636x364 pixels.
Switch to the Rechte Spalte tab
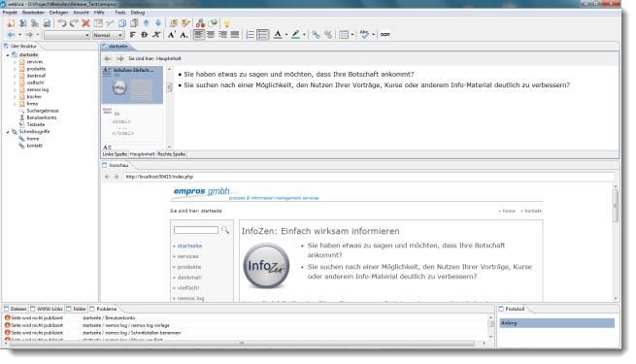[x=171, y=154]
